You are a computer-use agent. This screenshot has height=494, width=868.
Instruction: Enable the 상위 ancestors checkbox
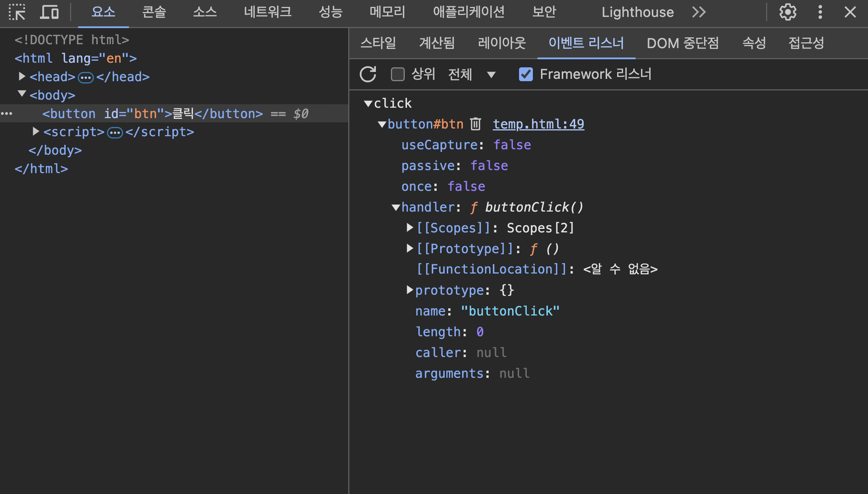point(398,74)
